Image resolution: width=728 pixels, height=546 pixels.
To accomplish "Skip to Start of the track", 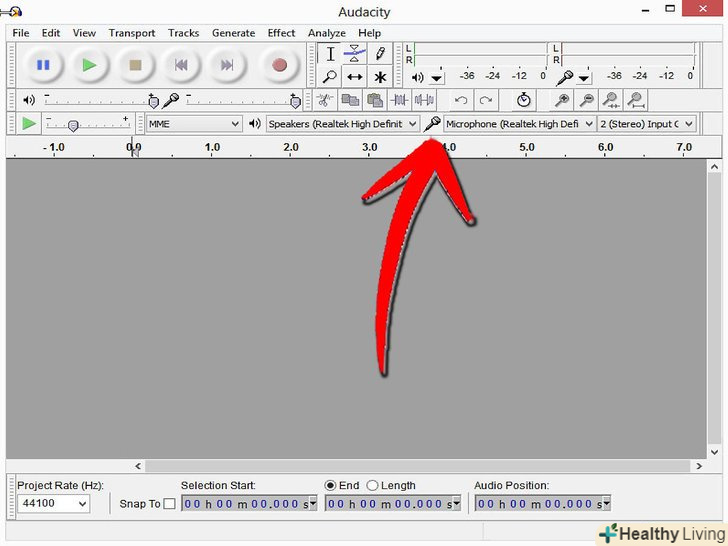I will (181, 65).
